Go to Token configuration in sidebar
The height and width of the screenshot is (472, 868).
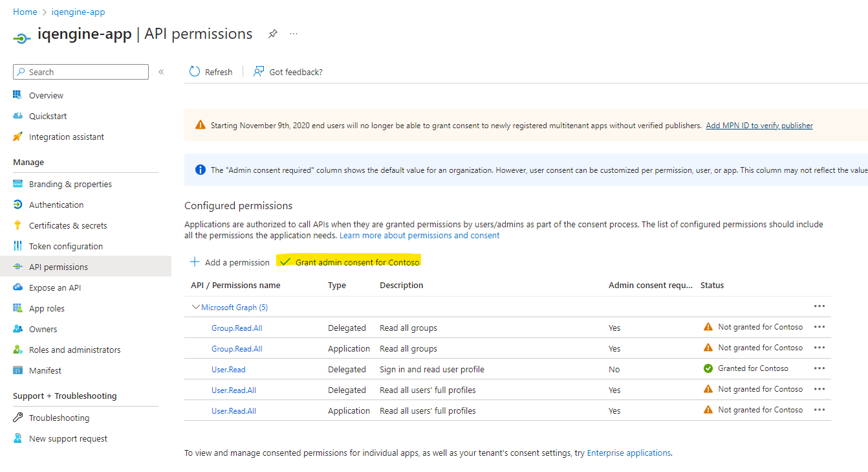click(65, 246)
